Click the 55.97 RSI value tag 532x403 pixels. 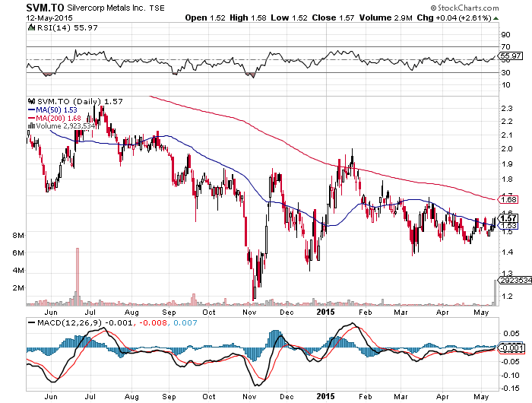(511, 56)
